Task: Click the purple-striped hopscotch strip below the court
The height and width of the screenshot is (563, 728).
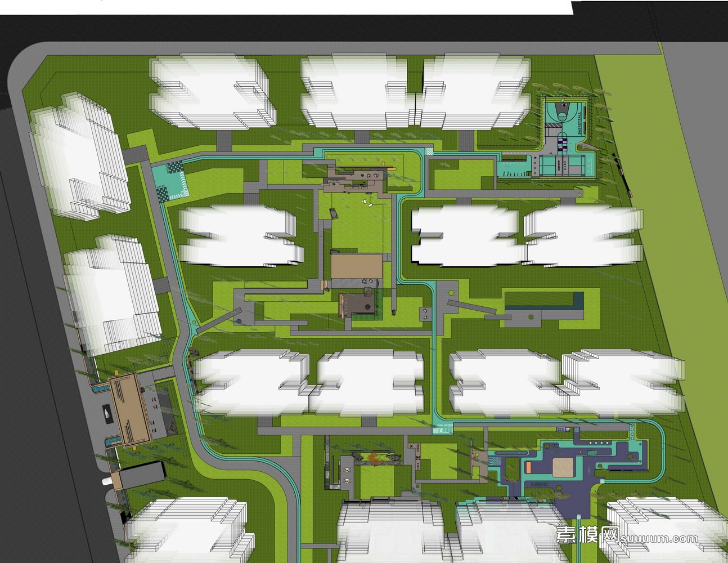Action: click(x=564, y=144)
